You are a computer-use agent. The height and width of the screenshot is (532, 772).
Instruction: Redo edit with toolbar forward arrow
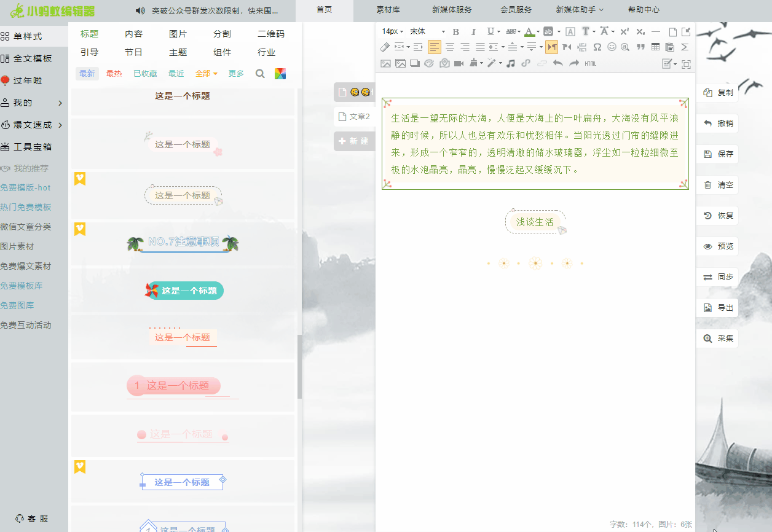[573, 63]
